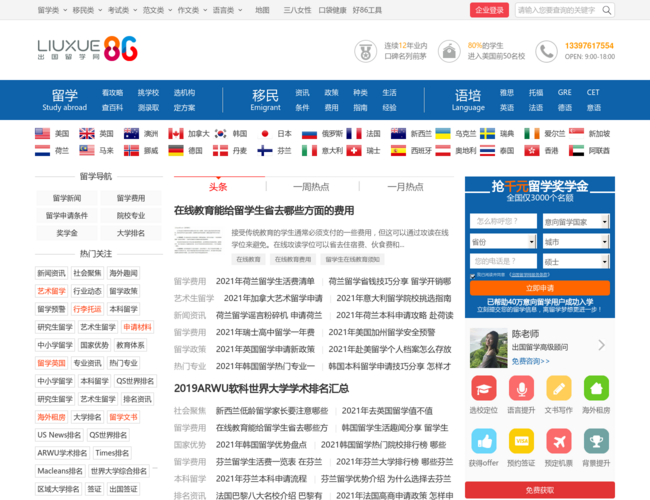Image resolution: width=650 pixels, height=500 pixels.
Task: Click the 艺术留学 red tag
Action: [x=51, y=291]
